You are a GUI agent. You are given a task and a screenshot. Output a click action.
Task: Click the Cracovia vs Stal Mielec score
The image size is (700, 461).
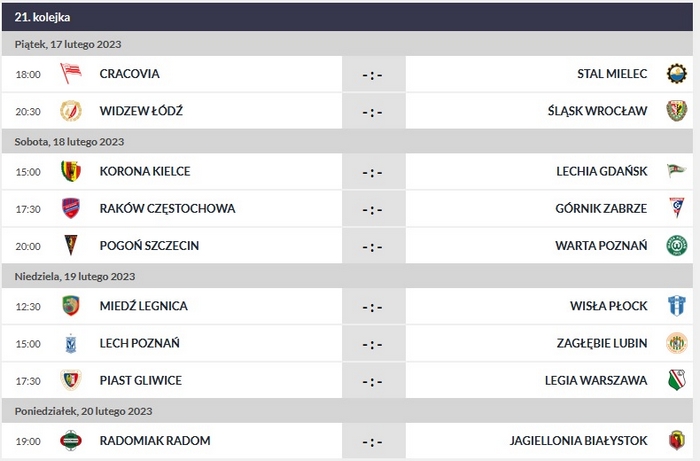coord(371,74)
